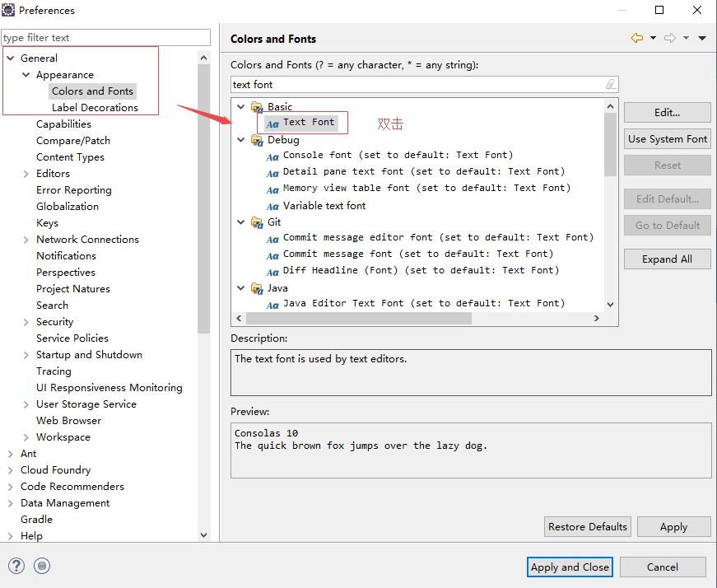
Task: Click the Aa icon beside Commit message font
Action: coord(272,256)
